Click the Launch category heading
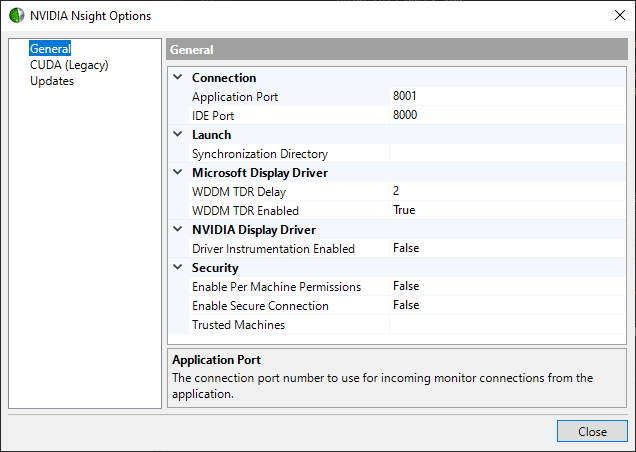This screenshot has width=636, height=452. click(211, 135)
